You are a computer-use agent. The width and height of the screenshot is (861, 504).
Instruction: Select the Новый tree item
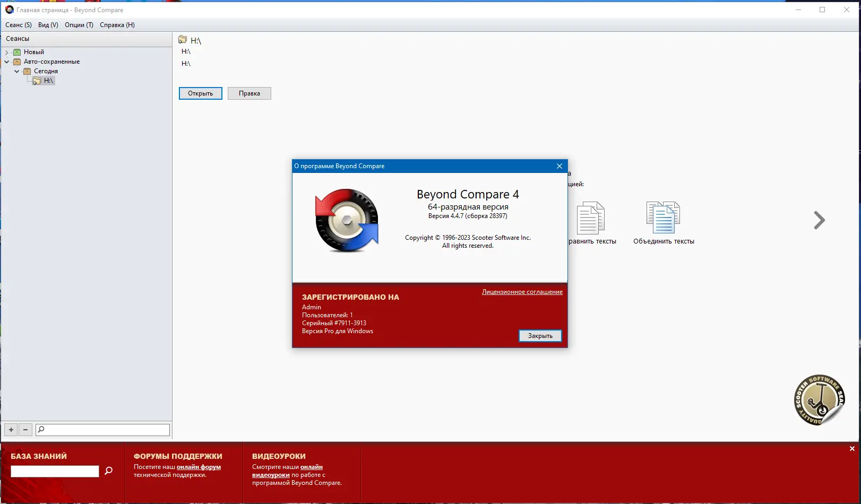34,52
